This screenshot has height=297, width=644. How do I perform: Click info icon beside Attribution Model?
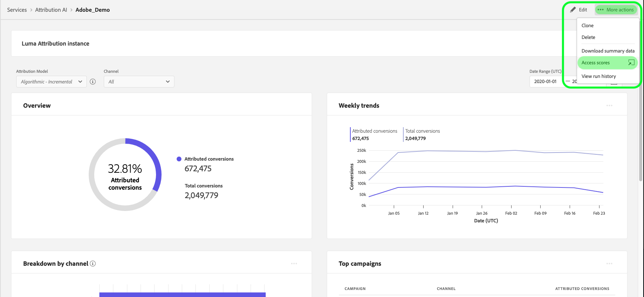pyautogui.click(x=93, y=82)
